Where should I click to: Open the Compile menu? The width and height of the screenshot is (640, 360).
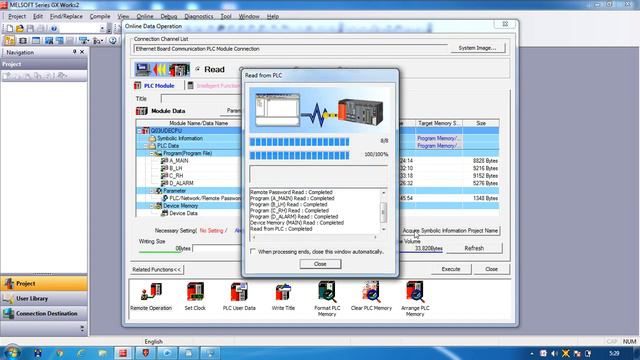[x=100, y=16]
